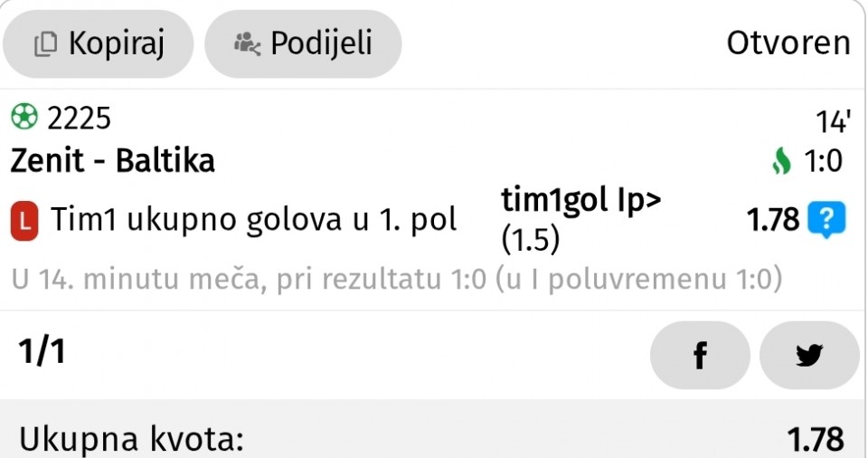This screenshot has width=868, height=458.
Task: Click the Ukupna kvota total odds row
Action: click(432, 438)
